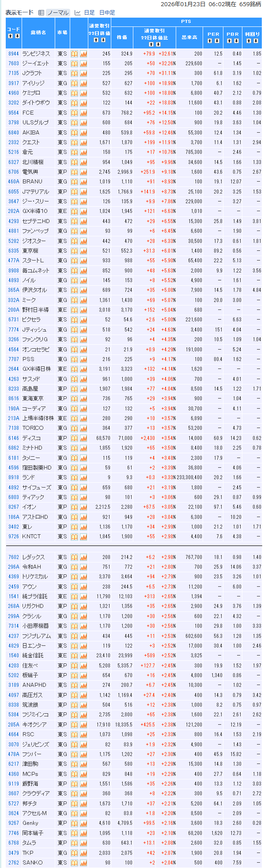Open the book icon for ジーイエット
Screen dimensions: 268x868
tap(75, 63)
